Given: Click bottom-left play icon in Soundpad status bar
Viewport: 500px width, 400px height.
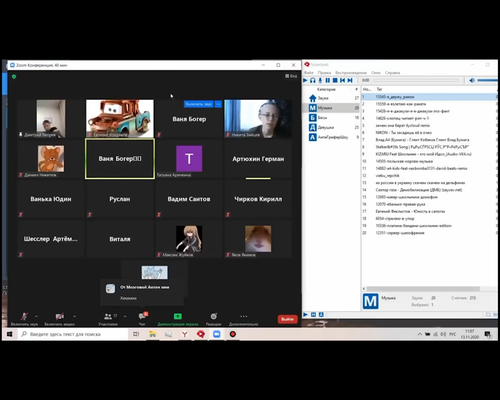Looking at the screenshot, I should coord(306,314).
